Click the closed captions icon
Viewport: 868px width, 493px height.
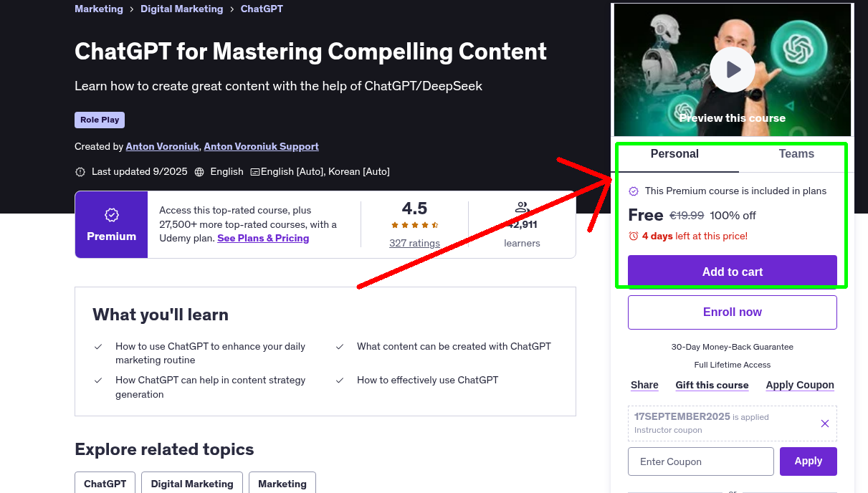254,172
